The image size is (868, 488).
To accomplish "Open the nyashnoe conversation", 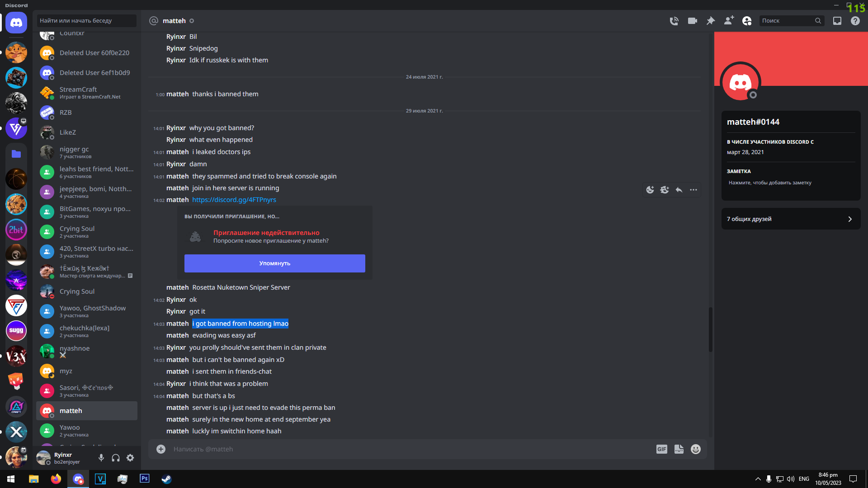I will click(86, 351).
